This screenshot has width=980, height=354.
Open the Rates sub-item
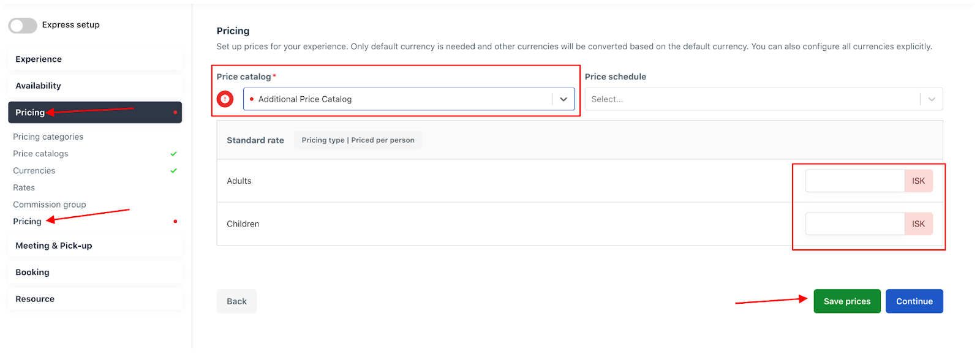coord(24,187)
